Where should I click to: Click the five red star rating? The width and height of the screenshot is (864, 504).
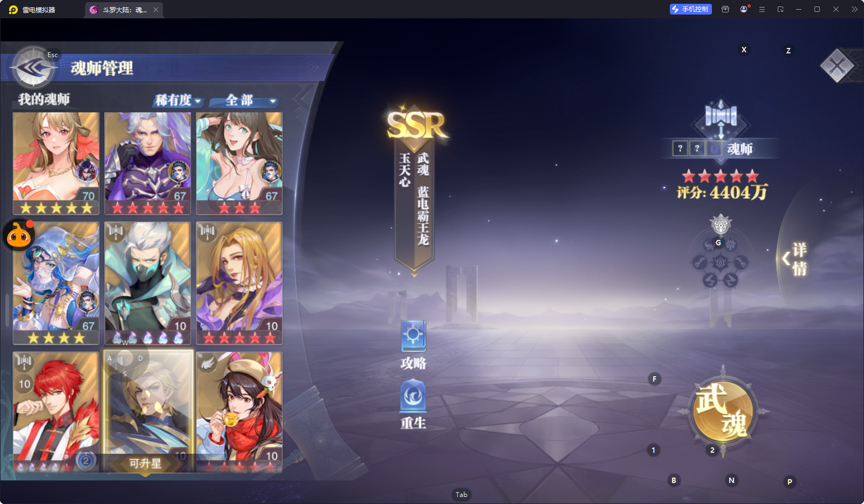(721, 176)
